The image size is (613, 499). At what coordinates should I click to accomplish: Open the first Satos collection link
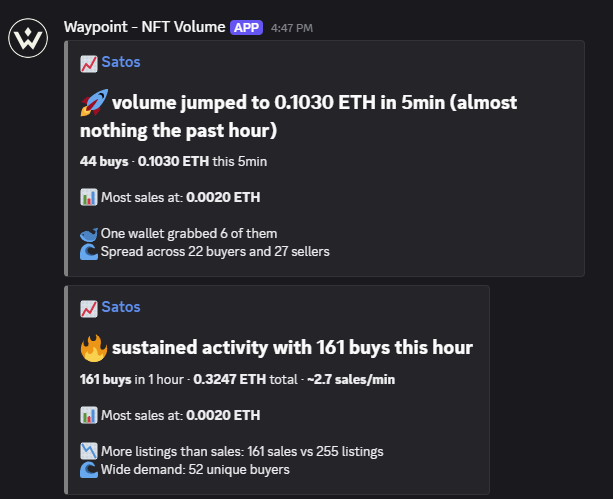pos(121,62)
